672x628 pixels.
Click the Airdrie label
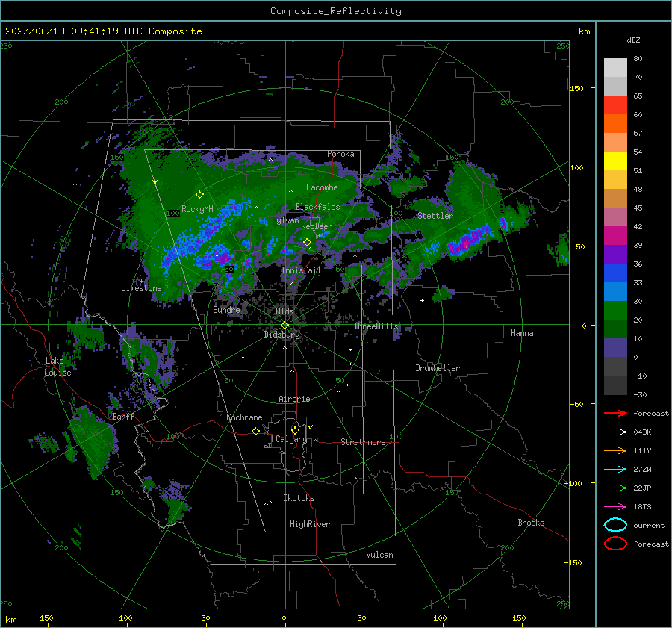294,399
